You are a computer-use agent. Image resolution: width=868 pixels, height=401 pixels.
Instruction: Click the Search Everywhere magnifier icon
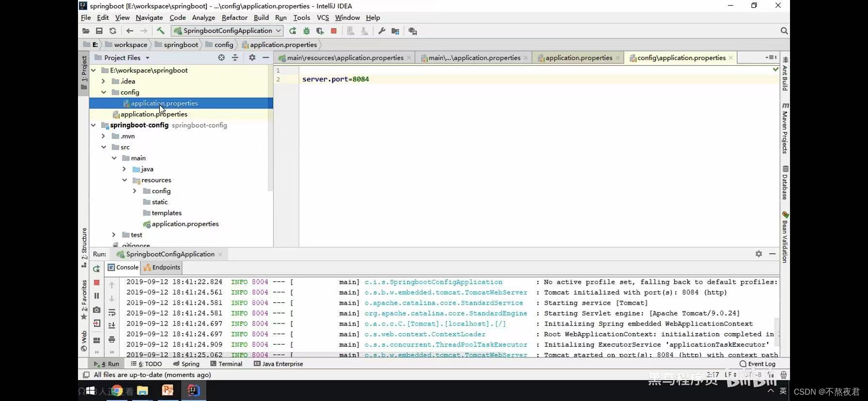pos(784,31)
